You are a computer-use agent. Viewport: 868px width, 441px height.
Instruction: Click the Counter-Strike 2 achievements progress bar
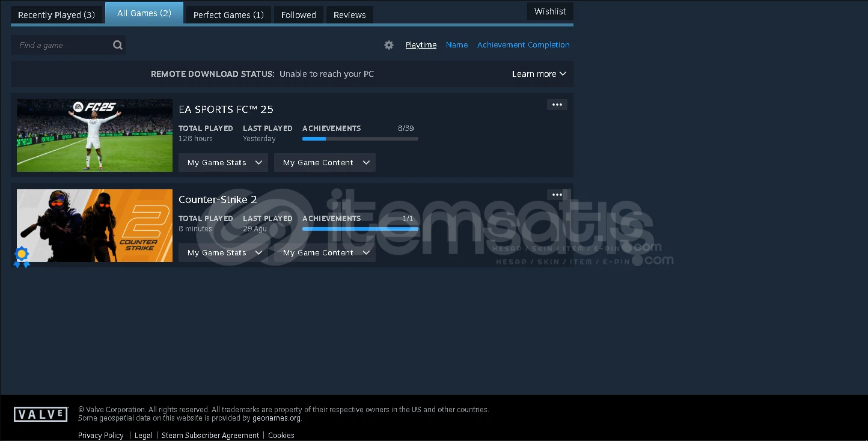[x=360, y=229]
